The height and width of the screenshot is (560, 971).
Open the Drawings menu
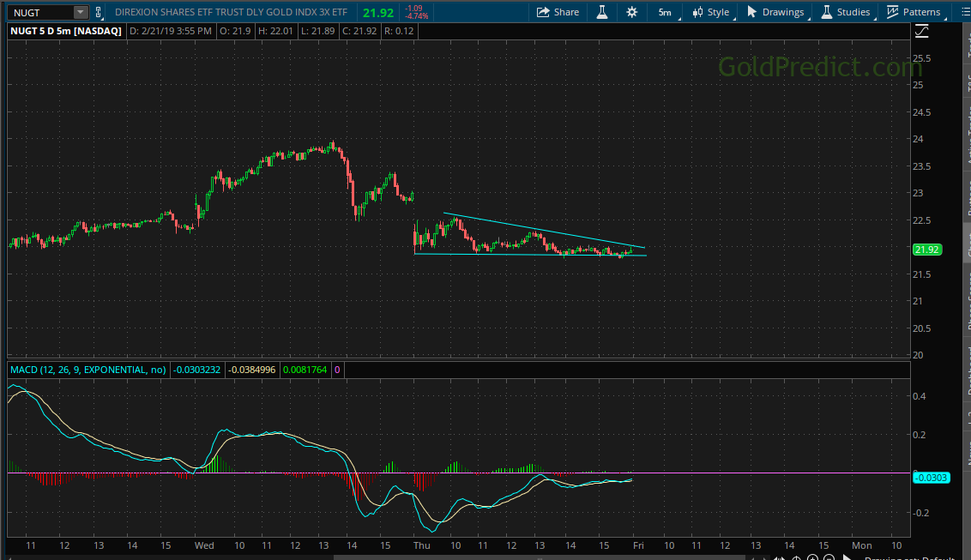click(x=776, y=12)
